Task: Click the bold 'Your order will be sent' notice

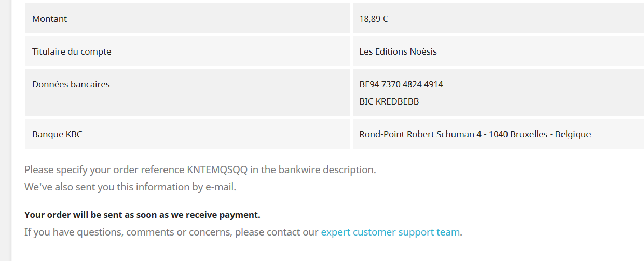Action: pos(142,215)
